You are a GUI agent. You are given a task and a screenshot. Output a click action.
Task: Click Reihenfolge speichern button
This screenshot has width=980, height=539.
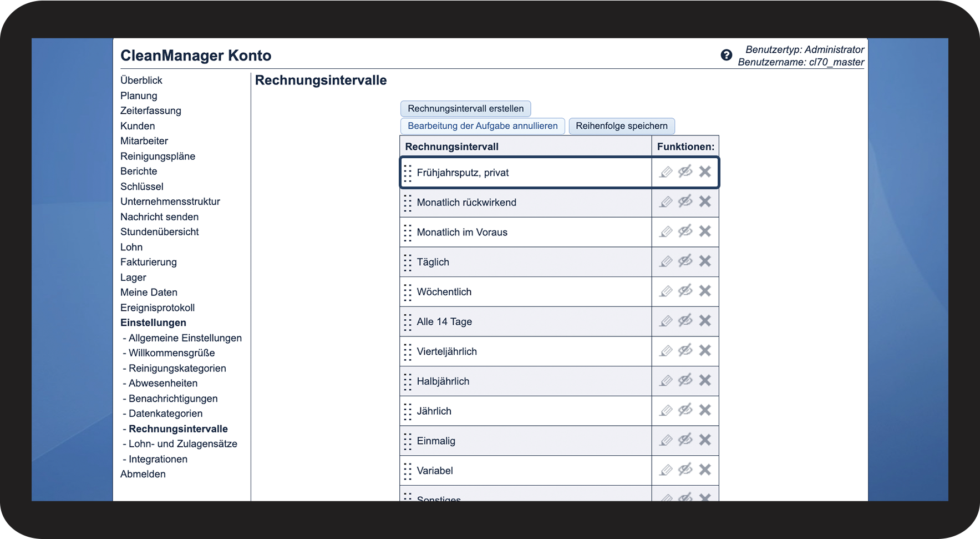pos(621,126)
